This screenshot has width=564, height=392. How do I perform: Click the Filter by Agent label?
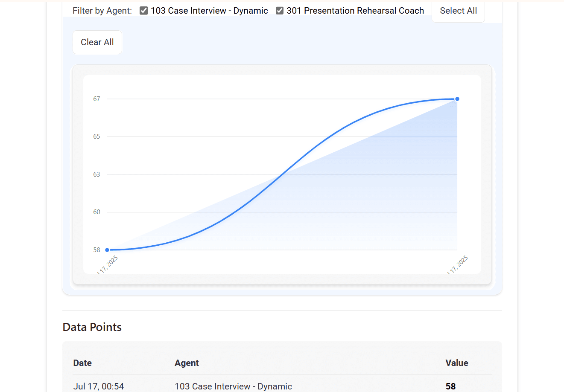[x=102, y=11]
